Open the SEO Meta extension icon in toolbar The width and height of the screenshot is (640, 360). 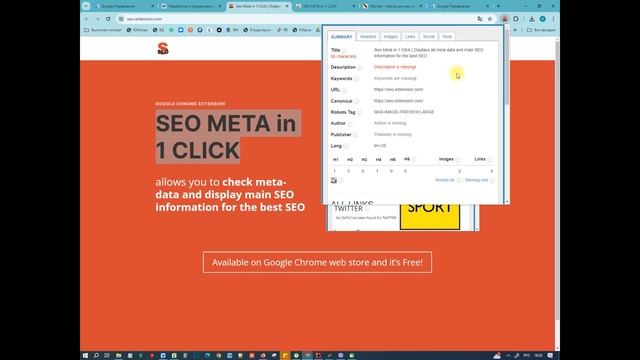pos(505,19)
